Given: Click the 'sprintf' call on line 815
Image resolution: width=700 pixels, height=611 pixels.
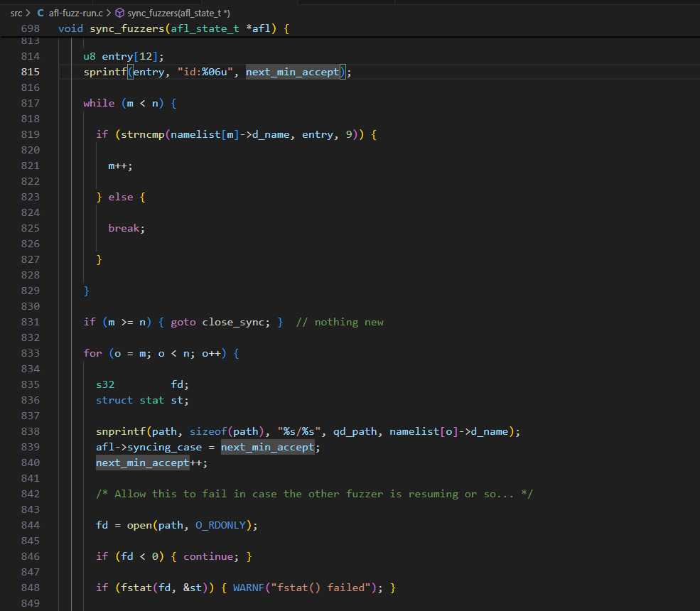Looking at the screenshot, I should pyautogui.click(x=105, y=72).
